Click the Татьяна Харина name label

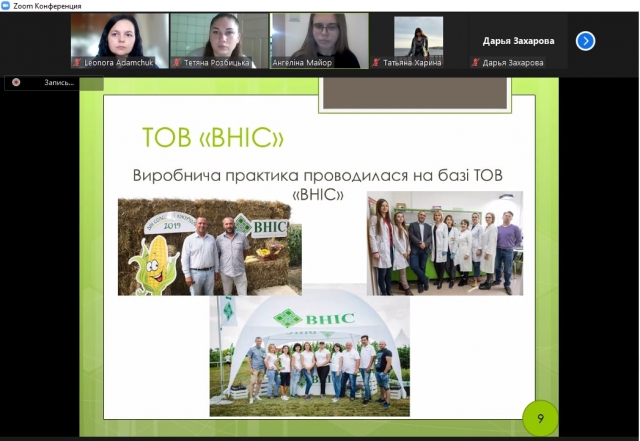point(412,62)
